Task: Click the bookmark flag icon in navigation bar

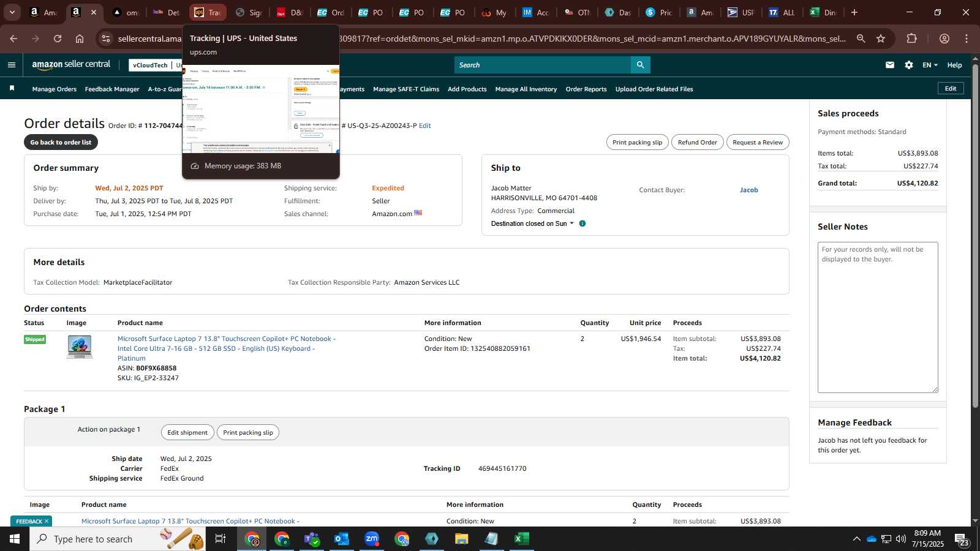Action: [x=12, y=89]
